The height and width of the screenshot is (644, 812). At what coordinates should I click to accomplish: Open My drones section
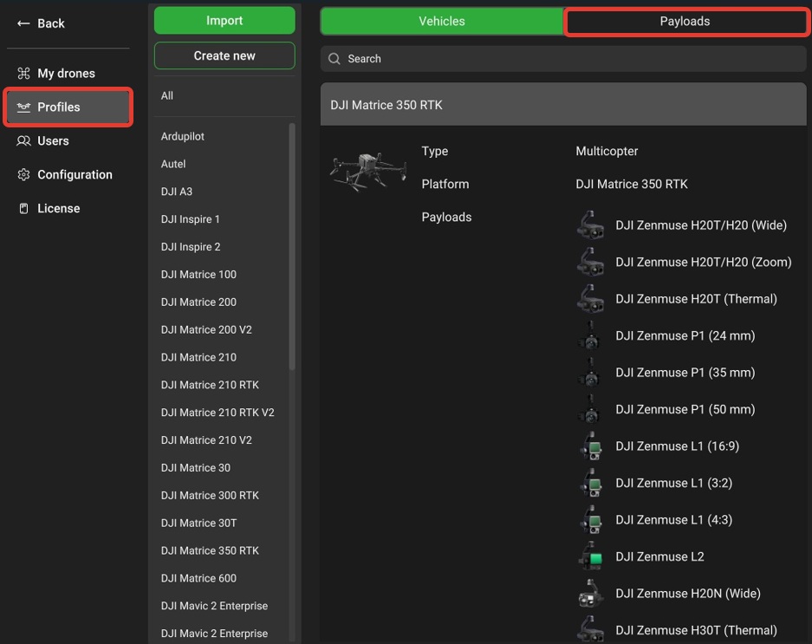pyautogui.click(x=66, y=73)
